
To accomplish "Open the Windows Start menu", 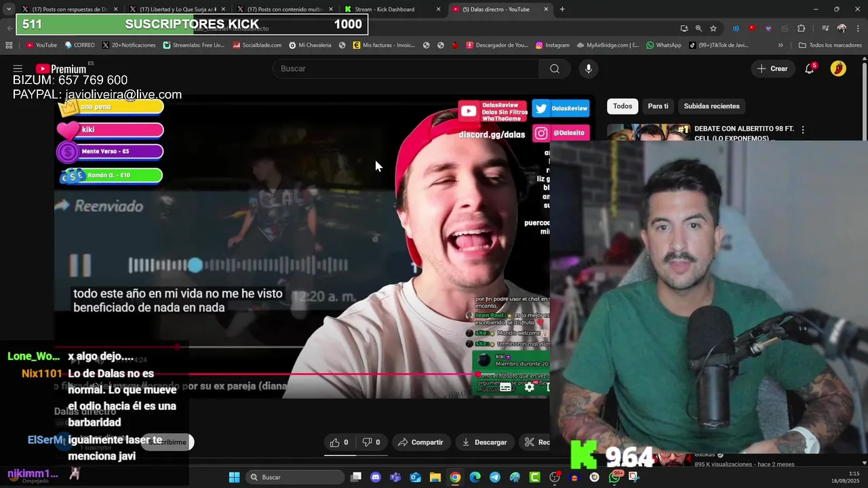I will pyautogui.click(x=234, y=477).
